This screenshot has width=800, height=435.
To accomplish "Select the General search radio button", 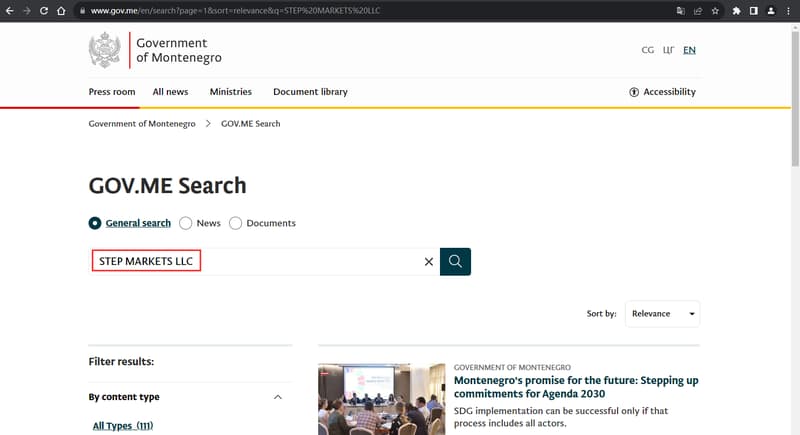I will [x=95, y=223].
